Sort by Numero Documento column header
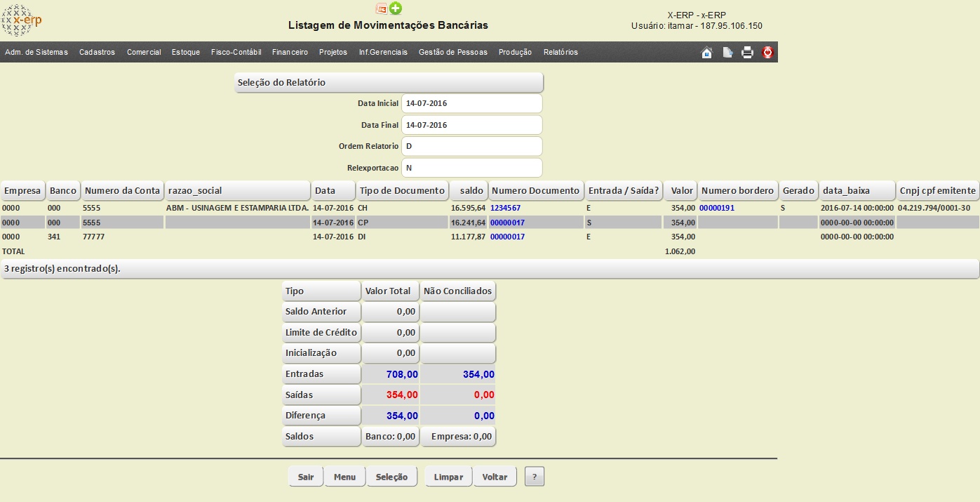Viewport: 980px width, 502px height. (536, 190)
